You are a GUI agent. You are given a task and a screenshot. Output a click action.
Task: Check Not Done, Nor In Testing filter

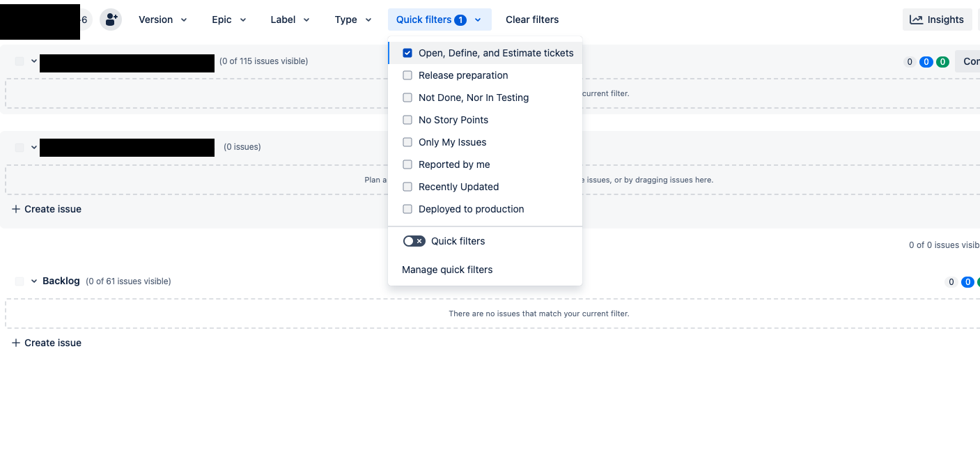pos(407,98)
